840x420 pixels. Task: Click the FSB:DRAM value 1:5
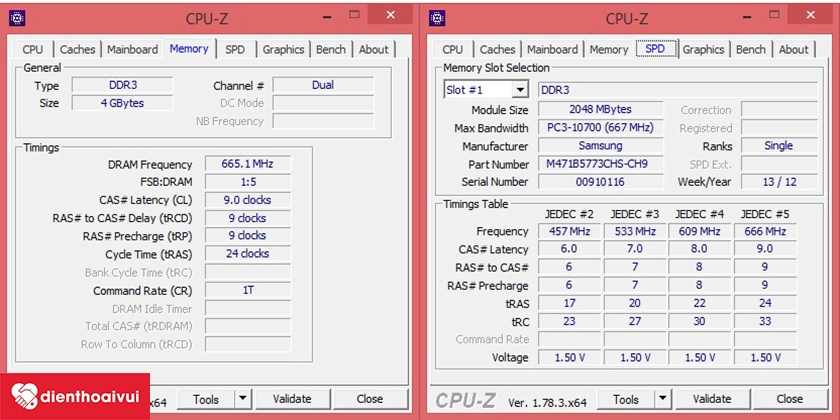click(x=248, y=182)
